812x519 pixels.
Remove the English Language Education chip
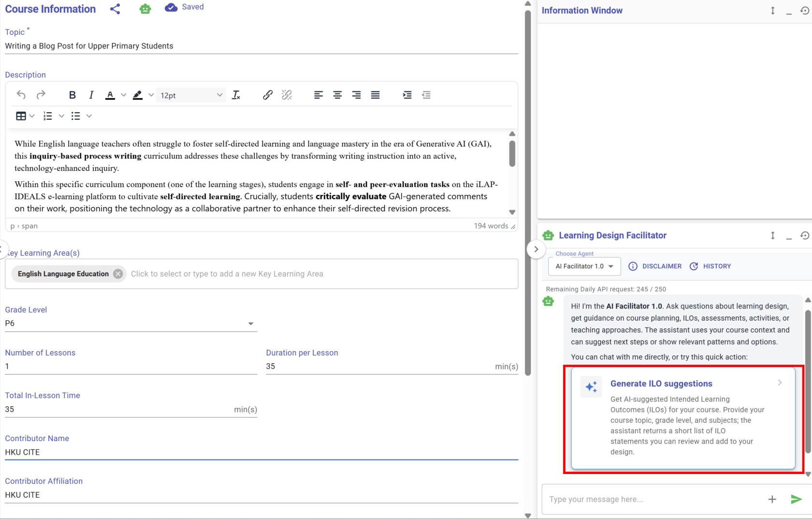tap(118, 274)
